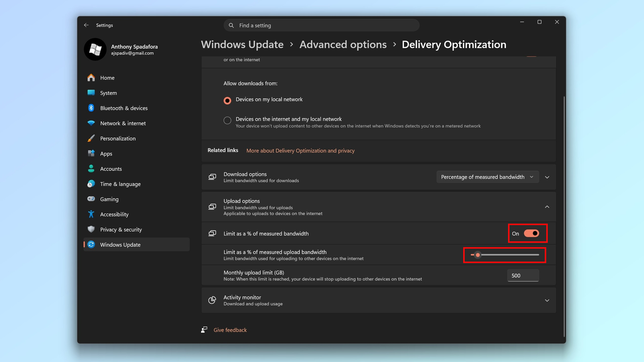
Task: Open Privacy & security shield icon
Action: click(91, 229)
